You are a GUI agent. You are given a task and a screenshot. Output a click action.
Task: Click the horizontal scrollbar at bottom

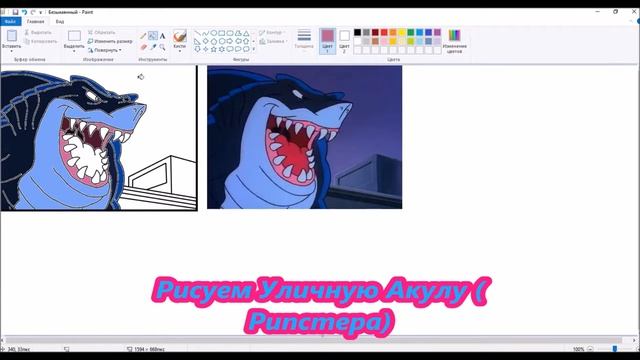coord(313,340)
